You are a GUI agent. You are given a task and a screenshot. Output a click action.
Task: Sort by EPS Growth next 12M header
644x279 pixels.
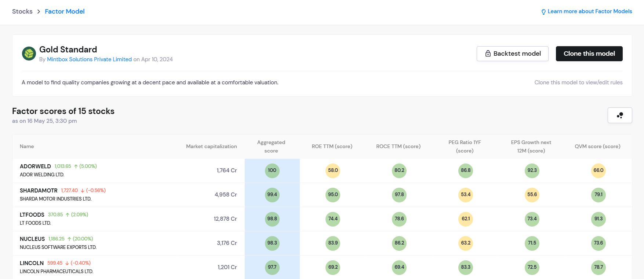[x=531, y=147]
